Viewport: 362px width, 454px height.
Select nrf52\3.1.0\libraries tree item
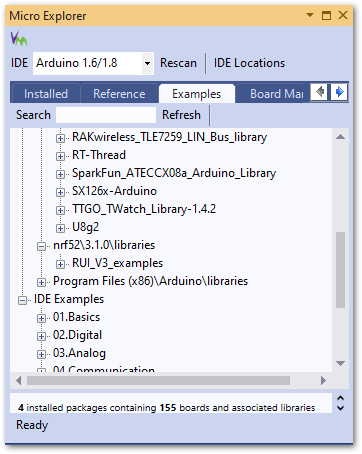tap(104, 245)
